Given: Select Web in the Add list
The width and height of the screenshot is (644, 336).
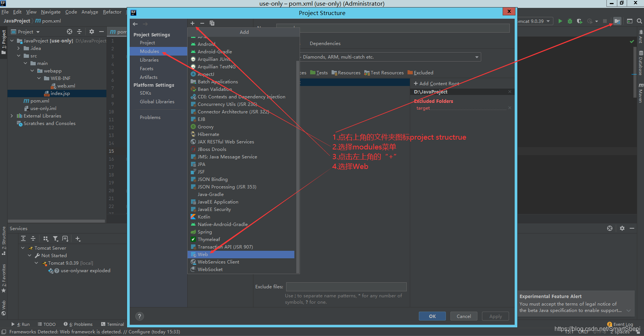Looking at the screenshot, I should coord(241,254).
